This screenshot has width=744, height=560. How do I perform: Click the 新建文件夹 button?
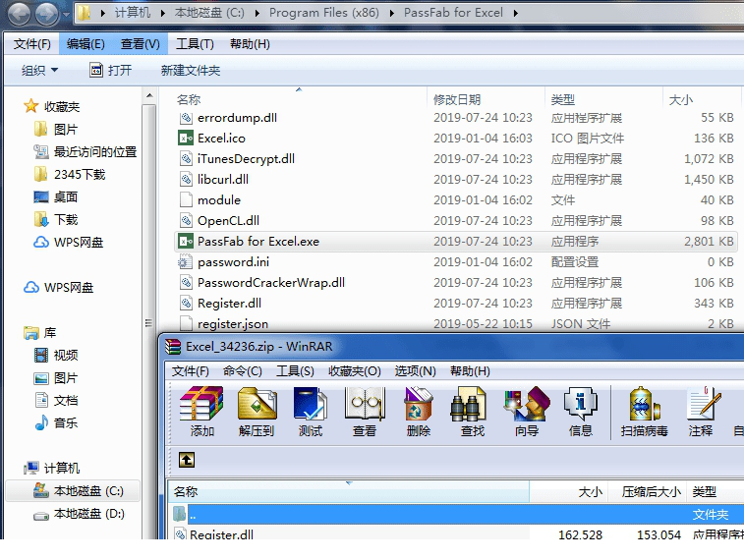[x=191, y=71]
